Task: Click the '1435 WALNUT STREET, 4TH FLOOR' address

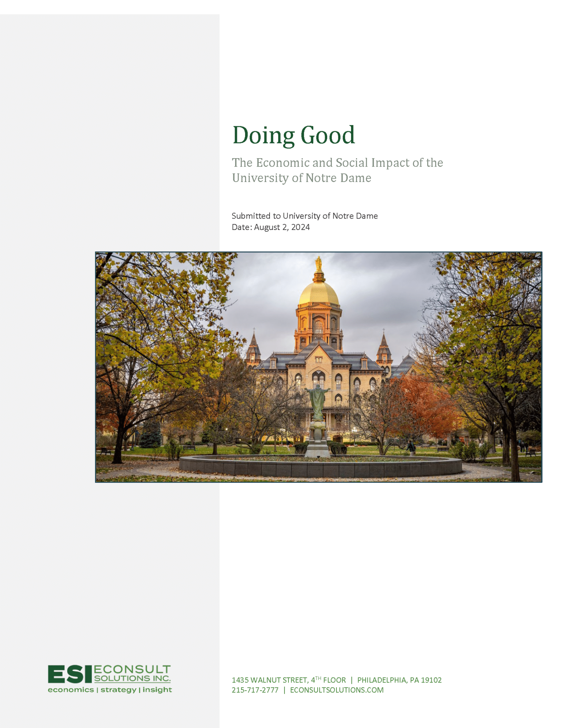Action: pyautogui.click(x=289, y=680)
